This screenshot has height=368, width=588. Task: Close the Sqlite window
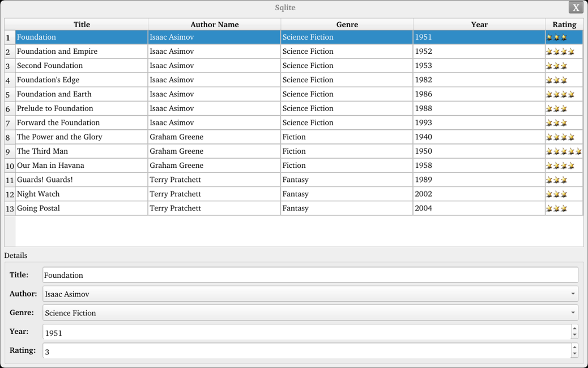click(x=576, y=7)
